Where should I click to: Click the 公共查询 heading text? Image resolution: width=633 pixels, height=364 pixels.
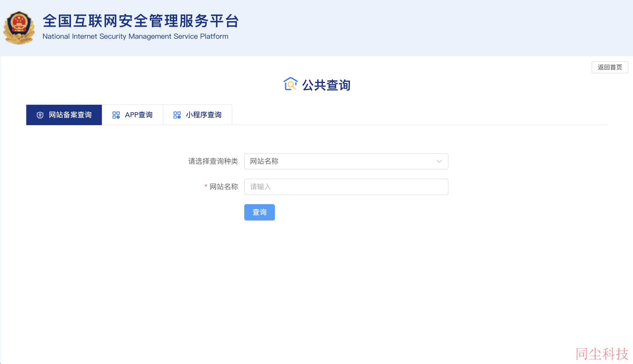point(326,85)
